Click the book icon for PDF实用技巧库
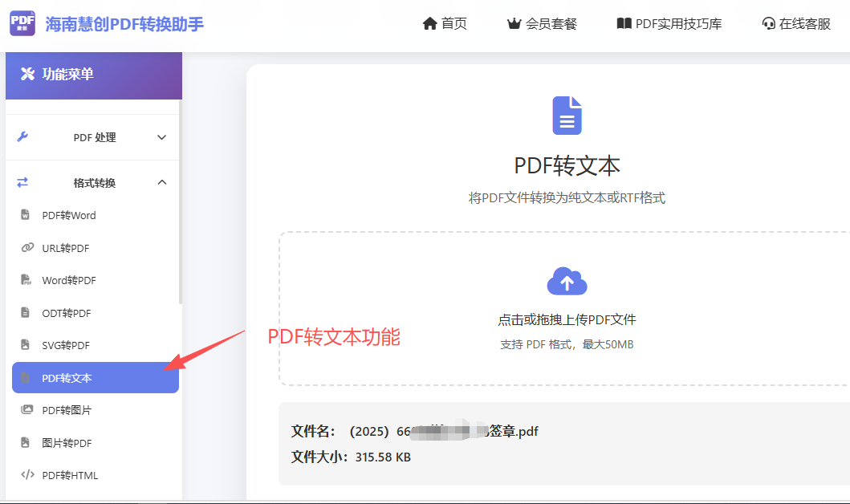This screenshot has width=850, height=504. point(624,23)
